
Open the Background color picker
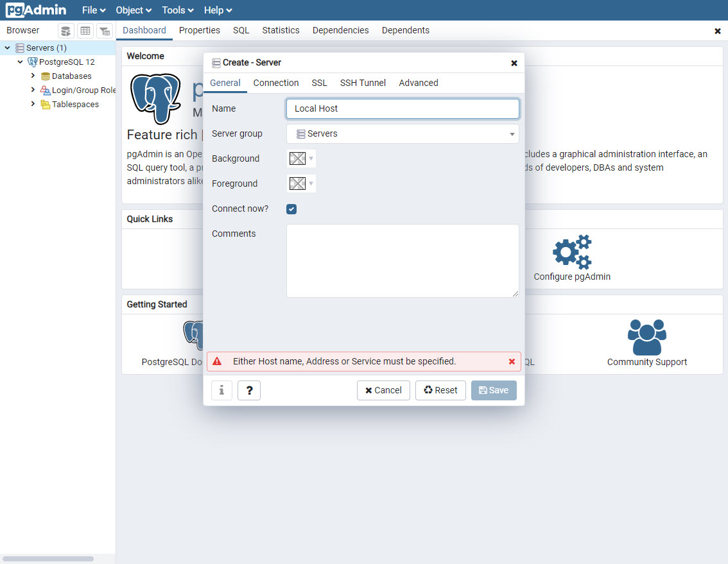[297, 158]
